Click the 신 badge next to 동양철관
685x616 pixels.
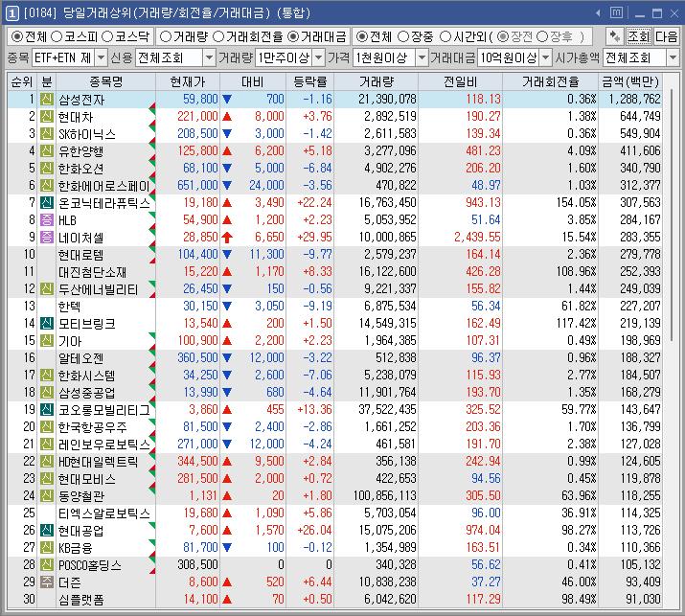click(x=46, y=496)
